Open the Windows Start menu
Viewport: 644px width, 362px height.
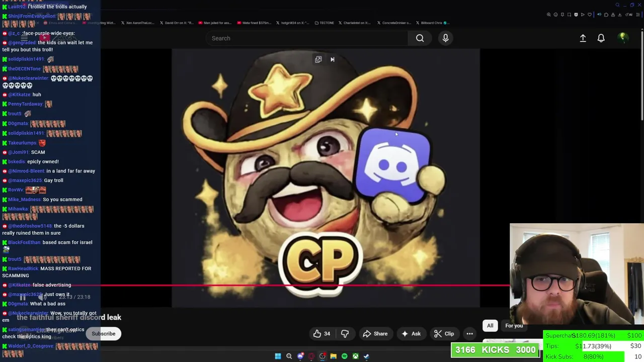tap(278, 356)
